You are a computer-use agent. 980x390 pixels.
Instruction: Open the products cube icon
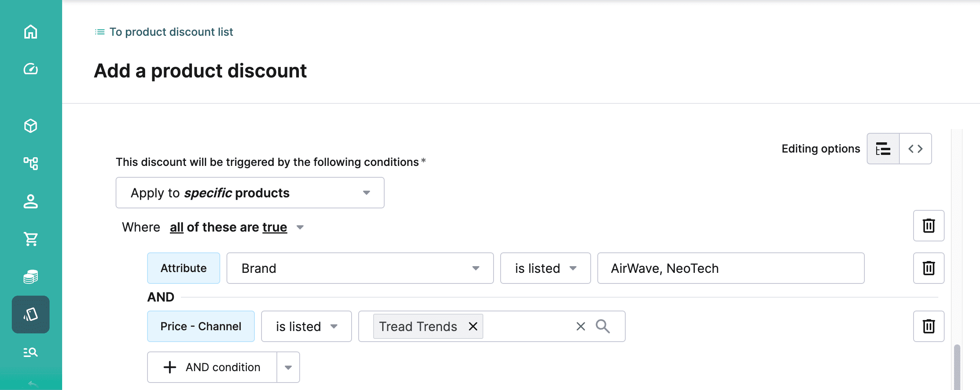click(x=31, y=126)
